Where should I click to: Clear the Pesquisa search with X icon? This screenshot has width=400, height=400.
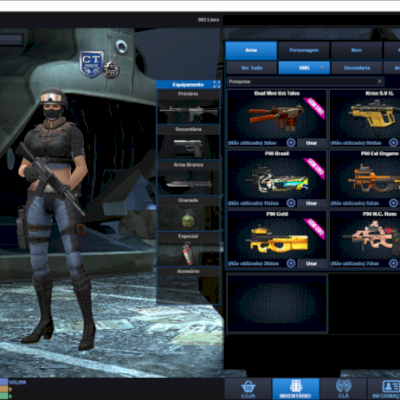point(379,81)
